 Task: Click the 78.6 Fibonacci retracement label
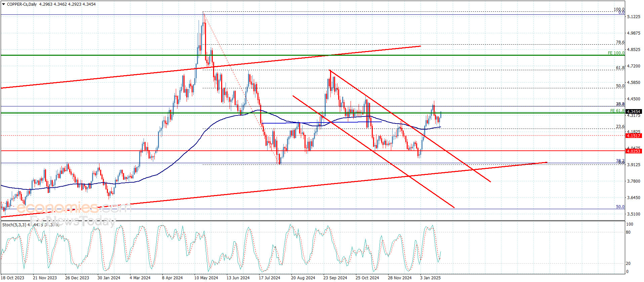(x=620, y=42)
